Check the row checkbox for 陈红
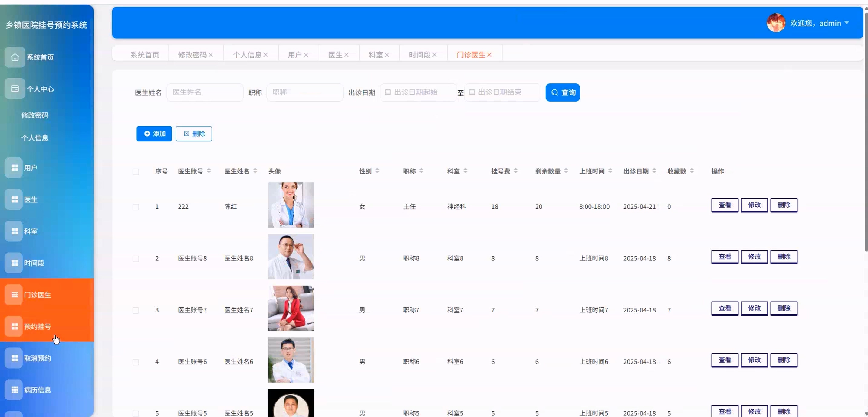 (x=136, y=207)
